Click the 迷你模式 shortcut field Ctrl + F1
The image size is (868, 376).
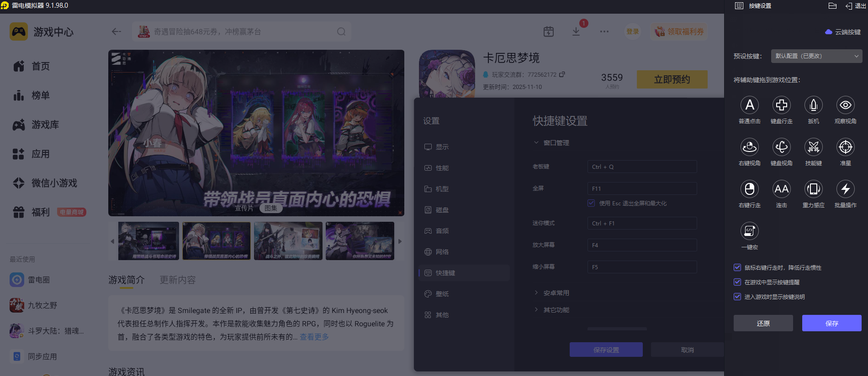click(642, 223)
